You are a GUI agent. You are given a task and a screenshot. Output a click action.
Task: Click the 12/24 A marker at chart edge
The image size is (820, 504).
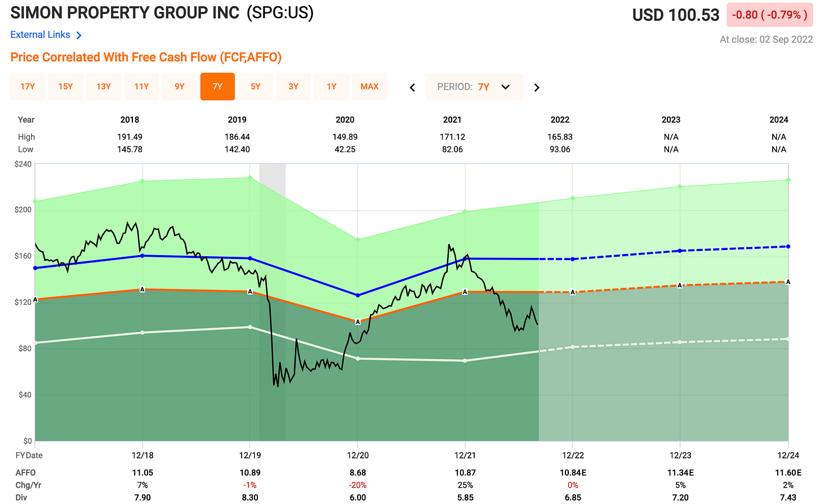(x=788, y=282)
